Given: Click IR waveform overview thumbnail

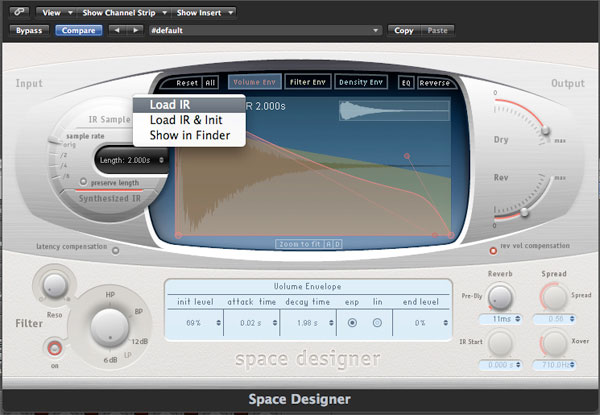Looking at the screenshot, I should [x=394, y=111].
